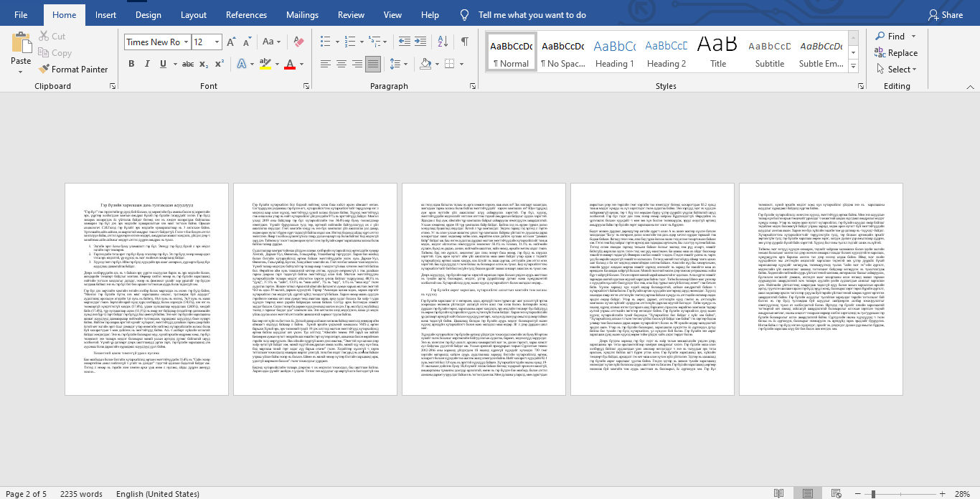Screen dimensions: 980x499
Task: Switch to the Layout ribbon tab
Action: [x=194, y=14]
